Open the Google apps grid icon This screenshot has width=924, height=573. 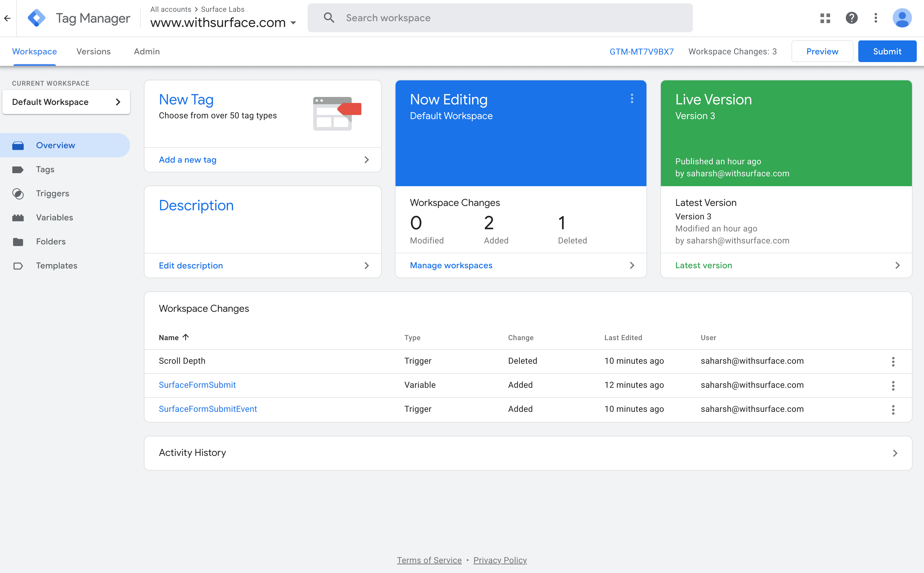825,18
